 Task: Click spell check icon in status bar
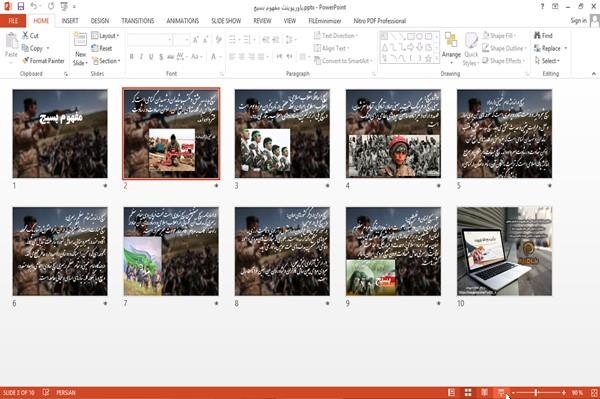pyautogui.click(x=46, y=392)
